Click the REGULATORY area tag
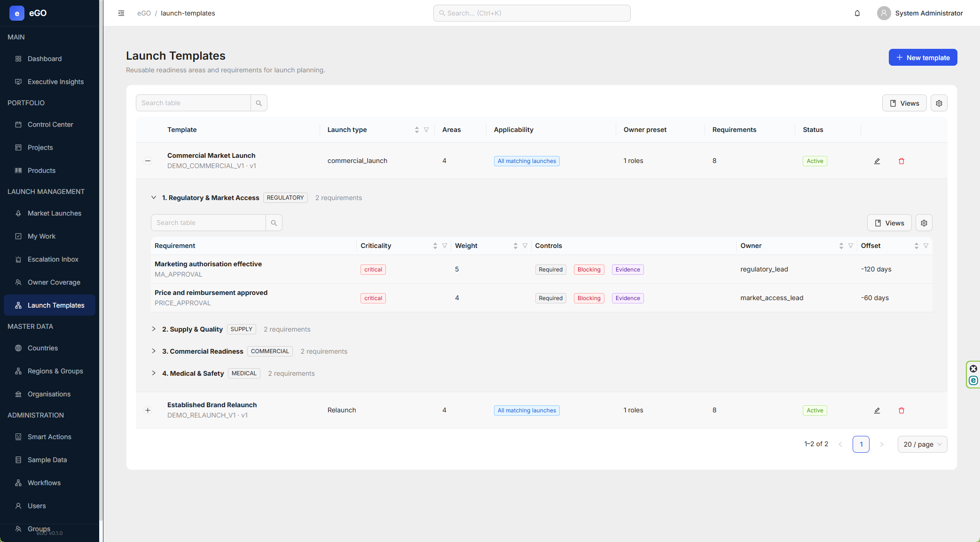980x542 pixels. (x=285, y=198)
